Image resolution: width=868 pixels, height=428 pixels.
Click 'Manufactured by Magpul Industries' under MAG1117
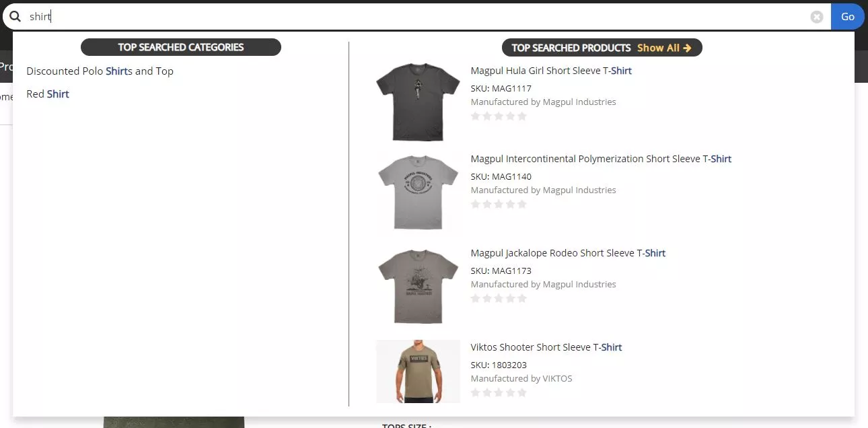(544, 102)
